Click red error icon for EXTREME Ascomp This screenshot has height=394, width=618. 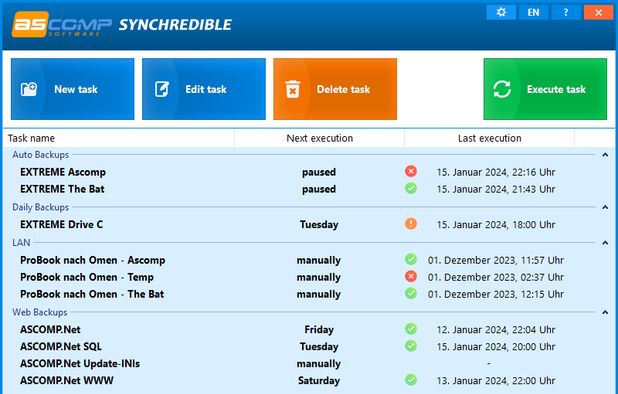pos(411,171)
